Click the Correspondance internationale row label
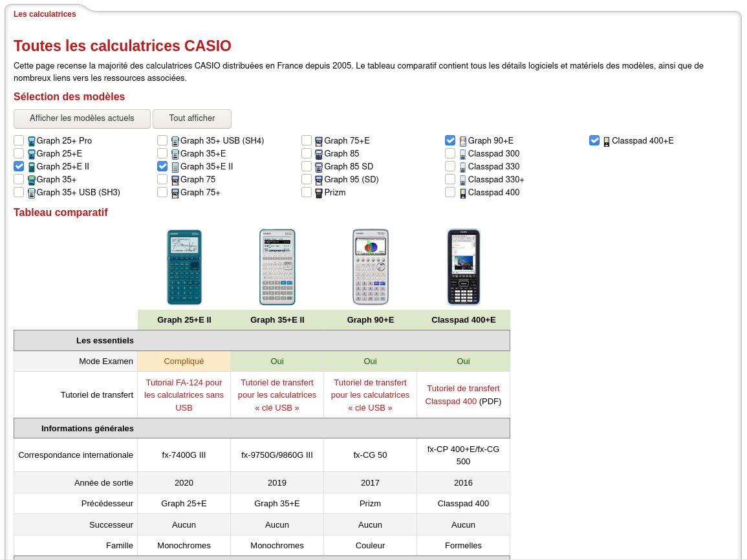Screen dimensions: 747x560 coord(75,455)
